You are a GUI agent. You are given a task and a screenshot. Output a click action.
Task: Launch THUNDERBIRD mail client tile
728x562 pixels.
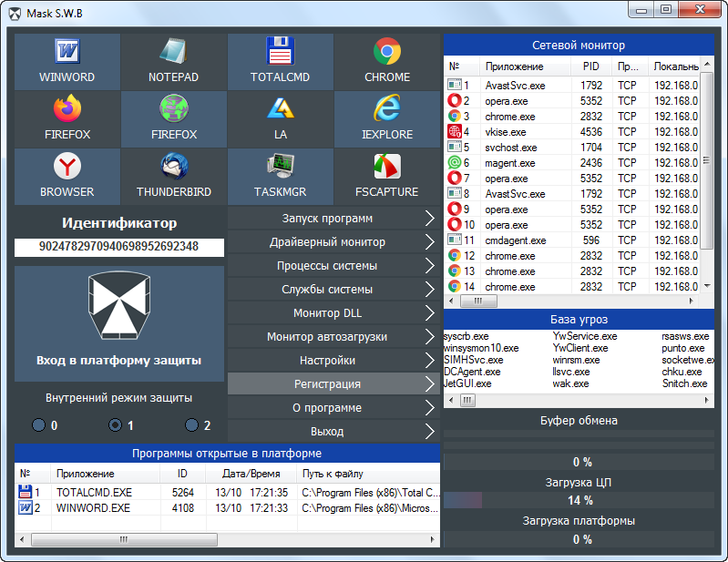(x=173, y=176)
